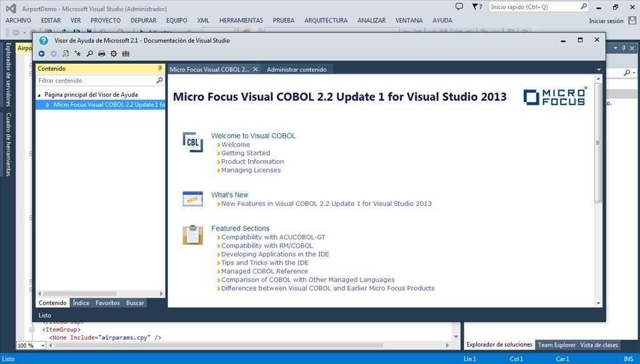Open Visual Studio notifications flag showing 7

pyautogui.click(x=477, y=6)
